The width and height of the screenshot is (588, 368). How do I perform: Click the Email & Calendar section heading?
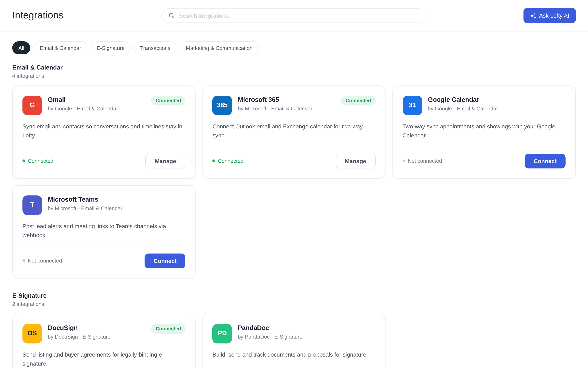pyautogui.click(x=37, y=67)
